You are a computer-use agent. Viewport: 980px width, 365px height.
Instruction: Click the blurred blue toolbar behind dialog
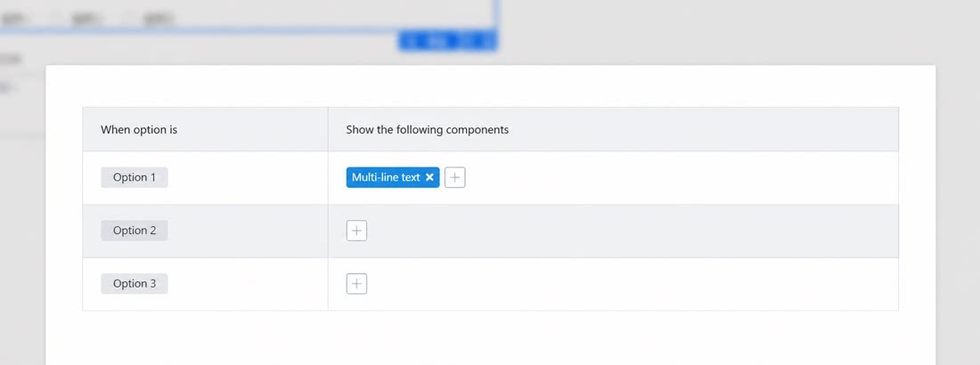click(447, 41)
